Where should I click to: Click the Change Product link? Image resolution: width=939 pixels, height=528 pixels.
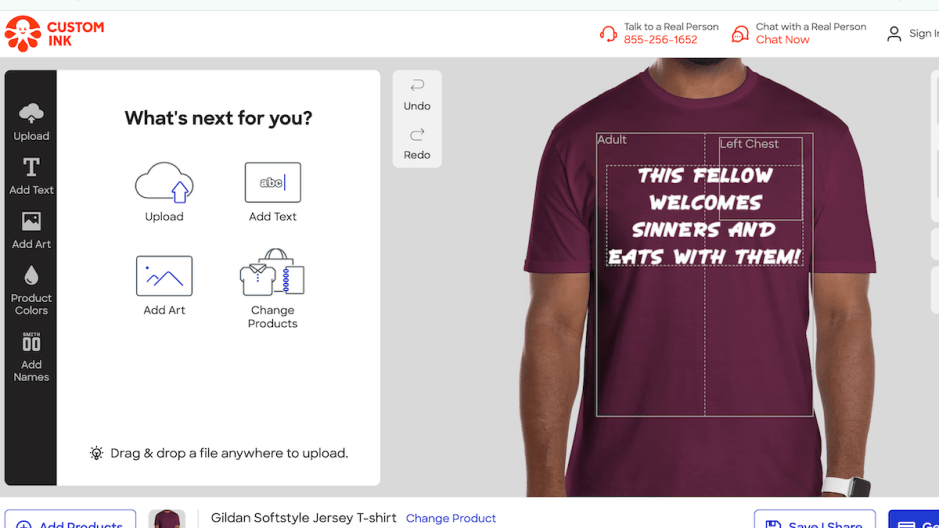(x=451, y=518)
